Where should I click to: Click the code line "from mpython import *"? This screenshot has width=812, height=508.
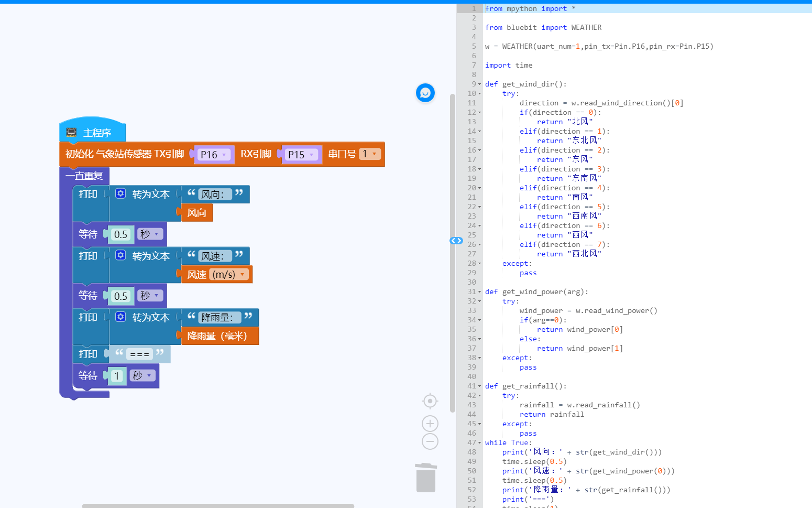[530, 8]
